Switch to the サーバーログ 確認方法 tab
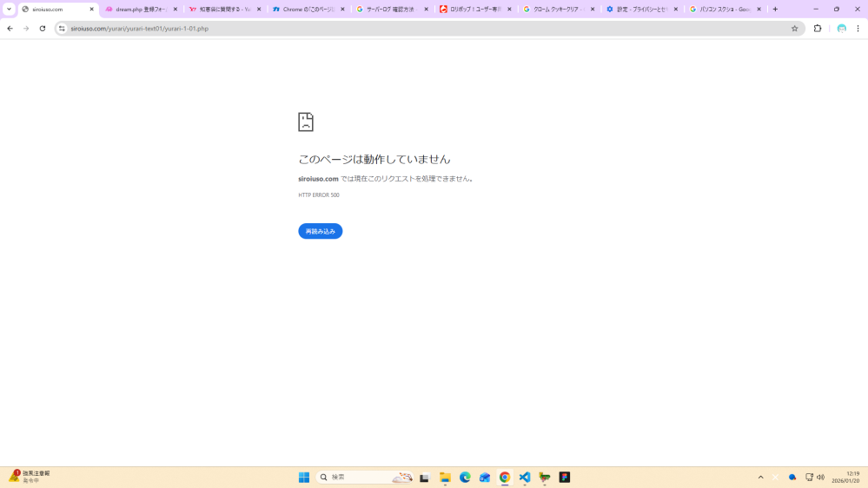 pyautogui.click(x=392, y=10)
